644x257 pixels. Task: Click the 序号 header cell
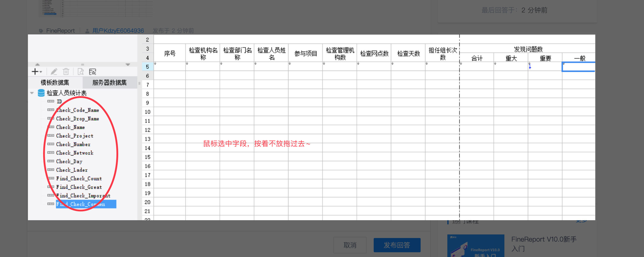pyautogui.click(x=170, y=53)
